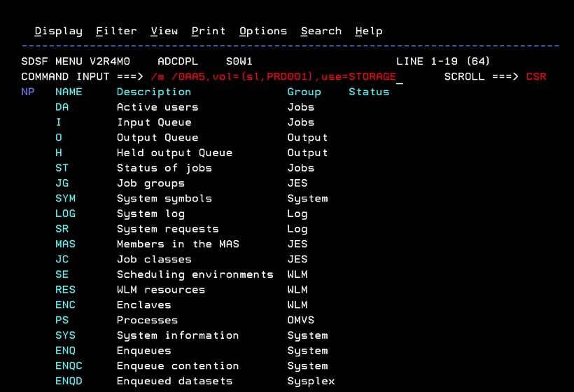This screenshot has height=392, width=574.
Task: Select the ENQC enqueue contention entry
Action: 69,365
